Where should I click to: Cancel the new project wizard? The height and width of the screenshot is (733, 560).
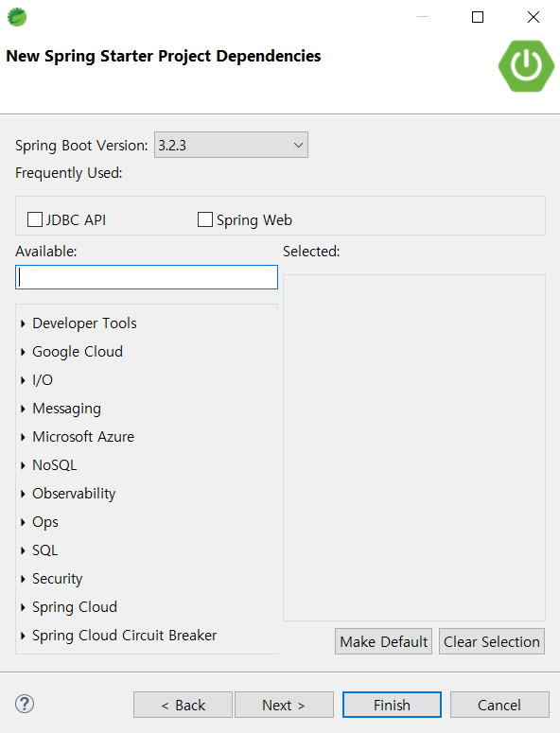point(499,705)
